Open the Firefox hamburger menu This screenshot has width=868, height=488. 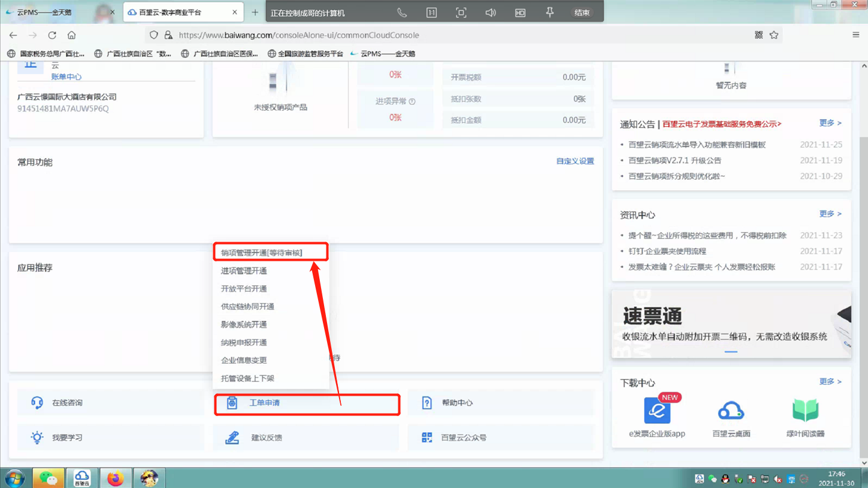855,35
